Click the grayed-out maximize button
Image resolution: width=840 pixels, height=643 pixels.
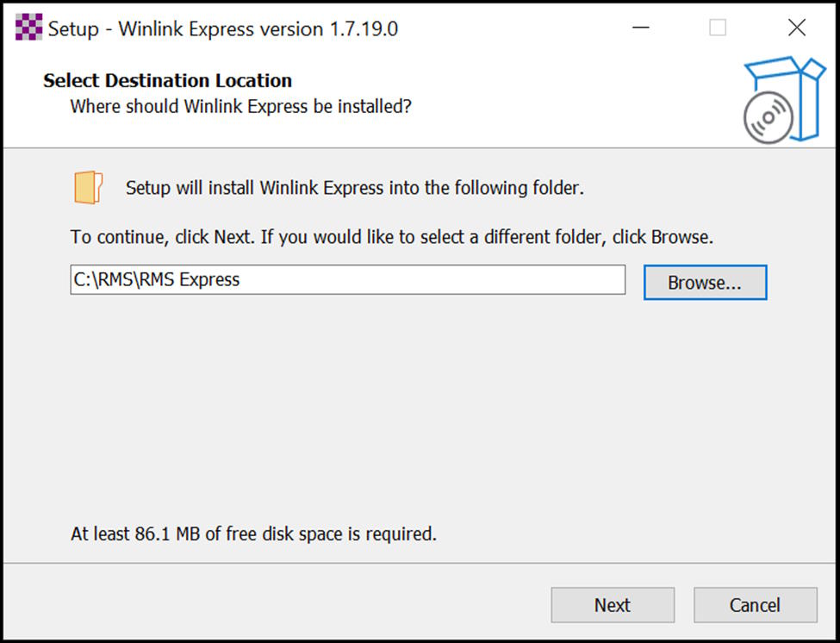718,28
